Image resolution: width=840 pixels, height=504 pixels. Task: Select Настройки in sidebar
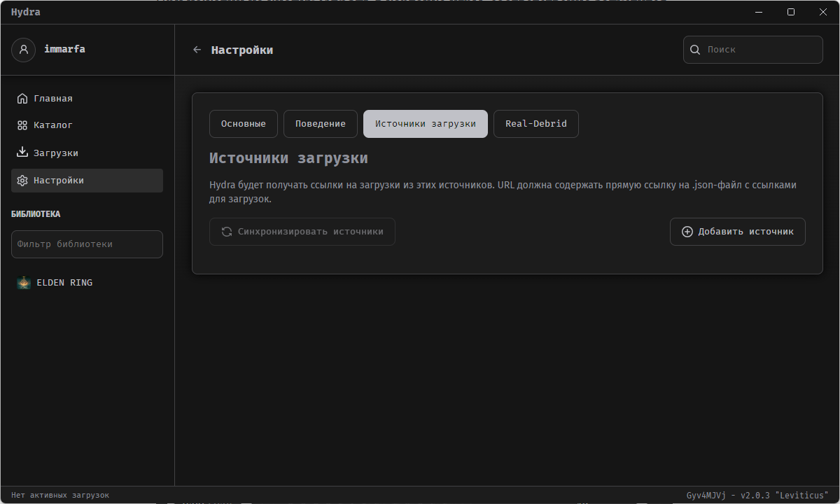click(x=87, y=181)
